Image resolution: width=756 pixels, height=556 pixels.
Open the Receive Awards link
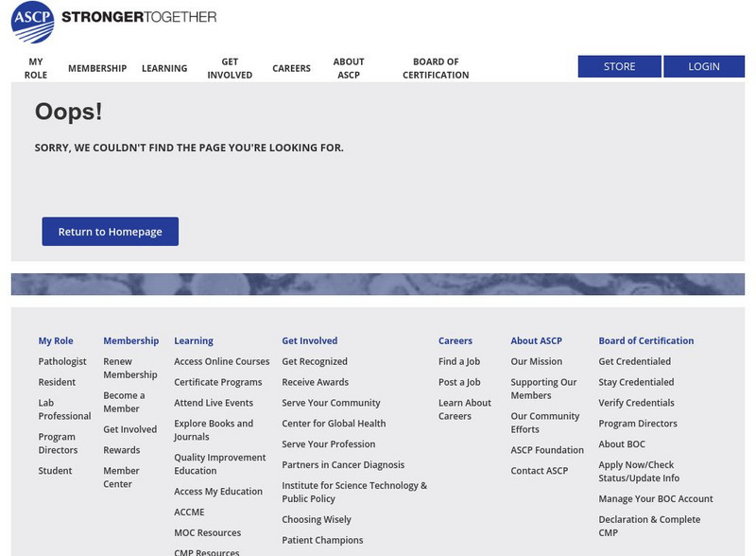tap(316, 382)
